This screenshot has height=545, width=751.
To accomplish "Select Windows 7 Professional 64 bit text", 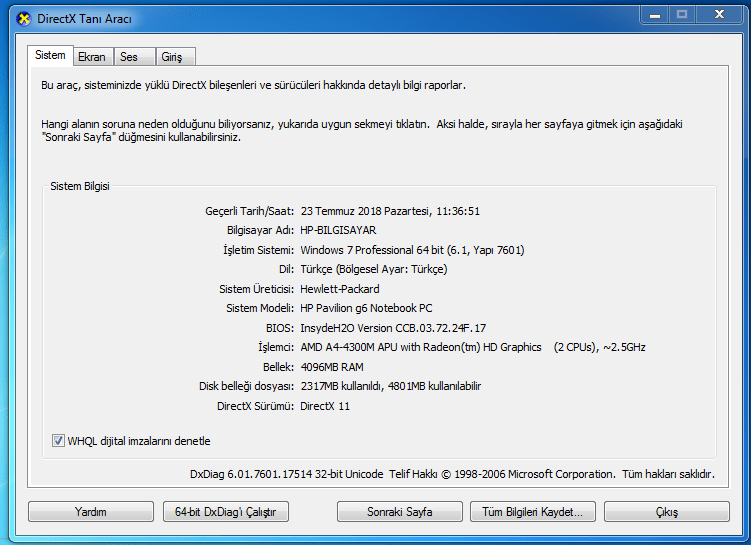I will (x=372, y=250).
